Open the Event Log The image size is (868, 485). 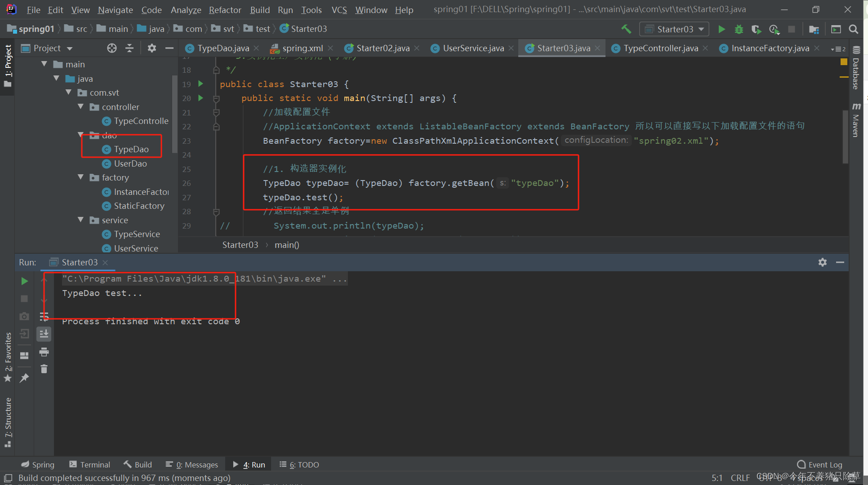click(820, 464)
